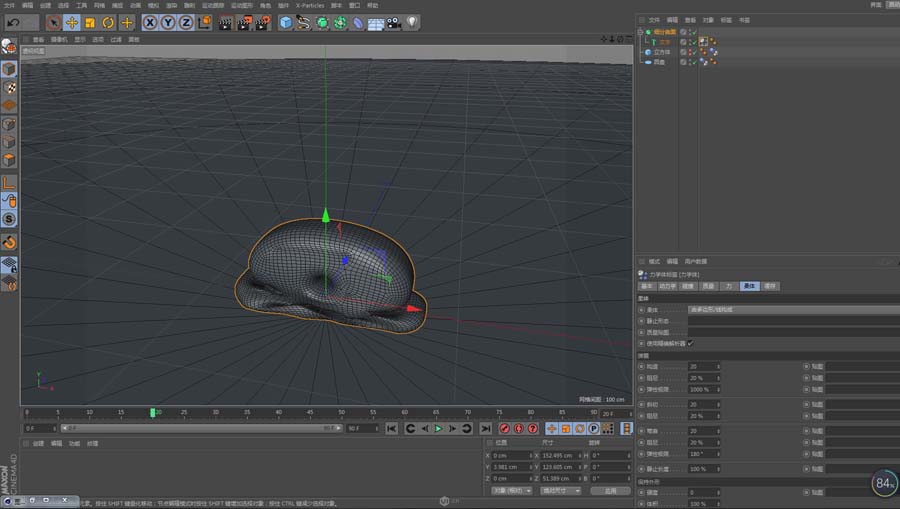Jump to the end of the timeline

pos(486,428)
